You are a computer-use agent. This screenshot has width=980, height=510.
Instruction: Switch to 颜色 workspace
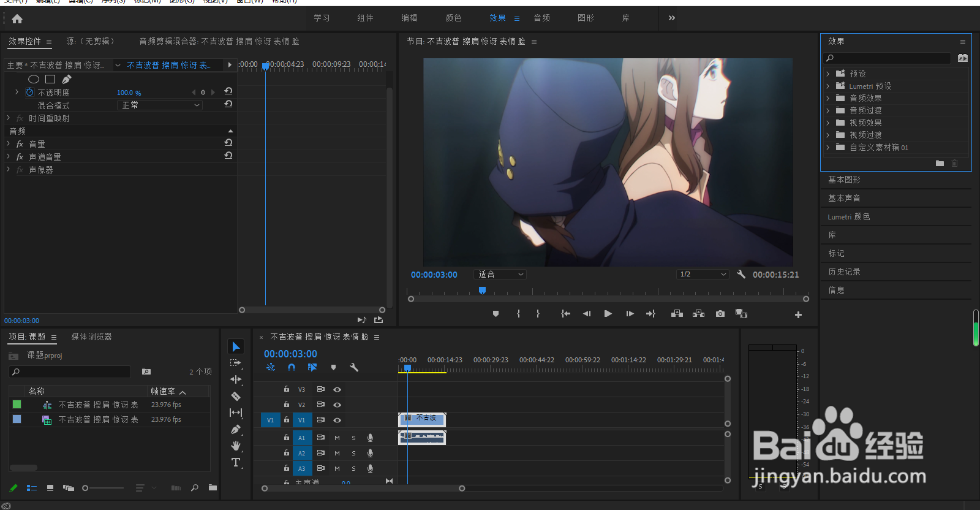click(453, 18)
